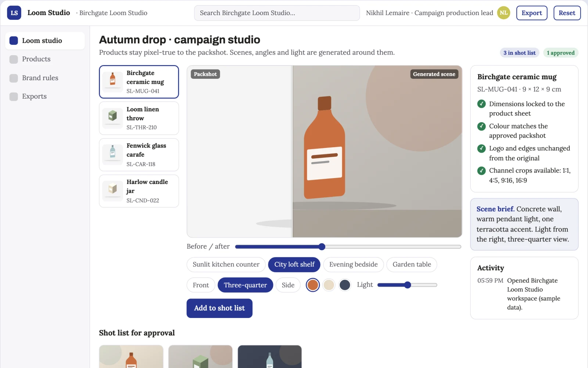The image size is (588, 368).
Task: Click the generated scene preview image
Action: coord(377,152)
